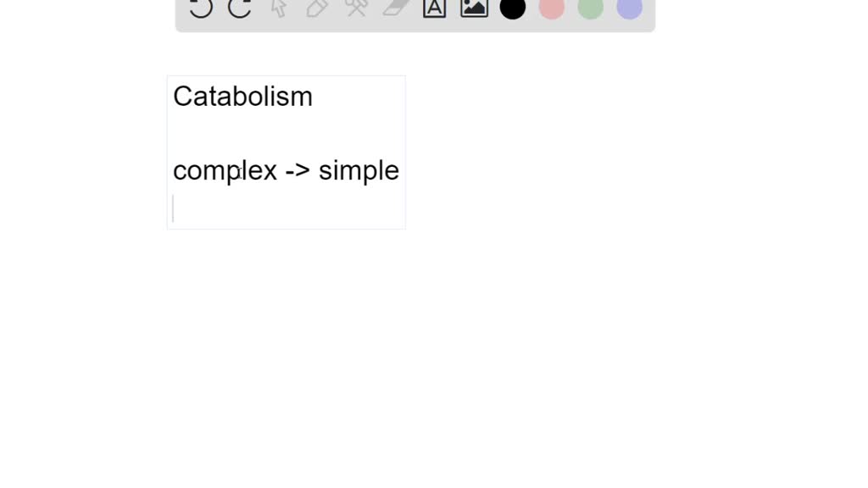Image resolution: width=868 pixels, height=488 pixels.
Task: Click the arrow between complex and simple
Action: click(x=295, y=170)
